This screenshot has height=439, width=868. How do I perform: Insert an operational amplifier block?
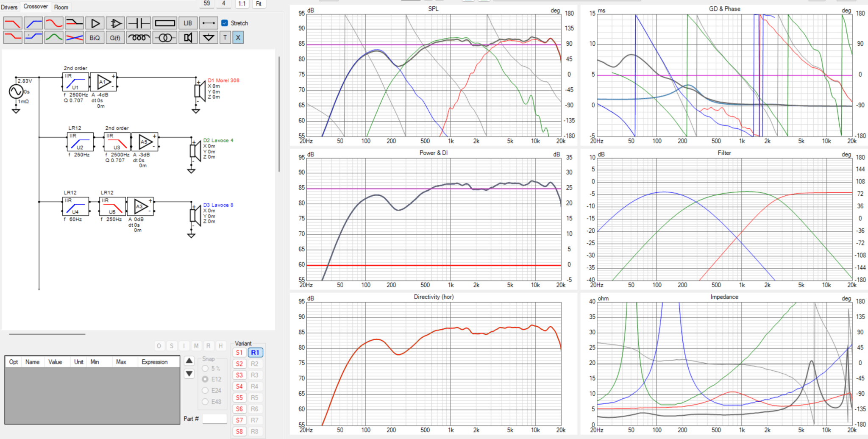115,23
